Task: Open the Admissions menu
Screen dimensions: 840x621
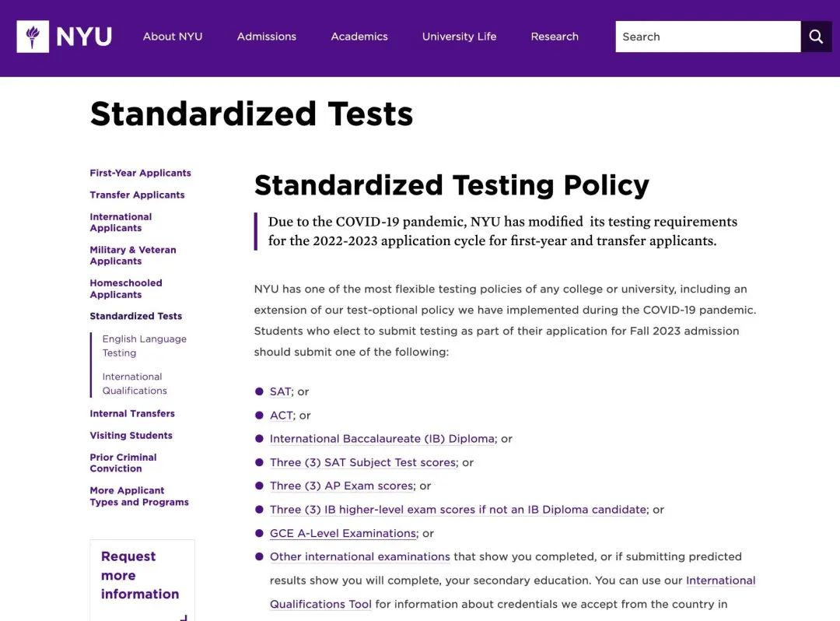Action: tap(267, 37)
